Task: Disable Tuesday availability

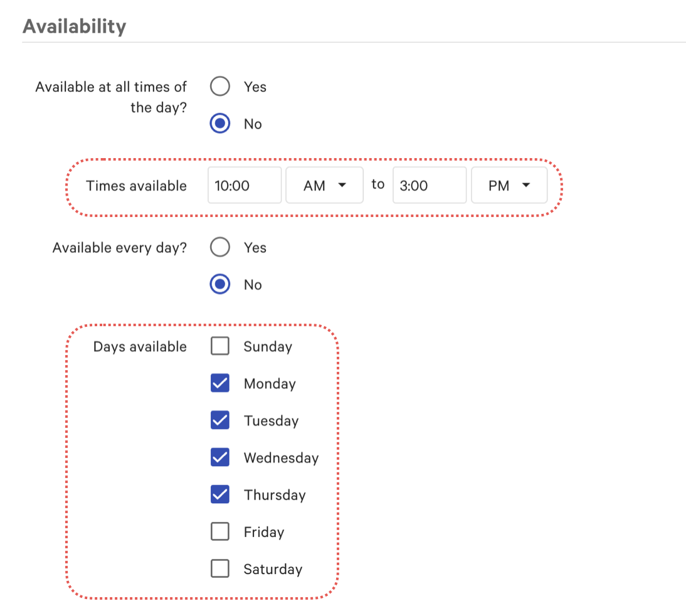Action: [220, 420]
